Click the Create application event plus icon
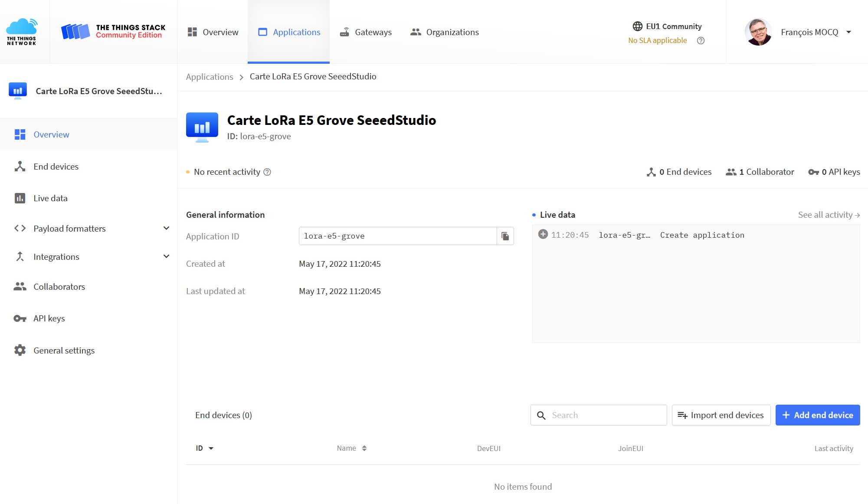868x504 pixels. tap(543, 234)
